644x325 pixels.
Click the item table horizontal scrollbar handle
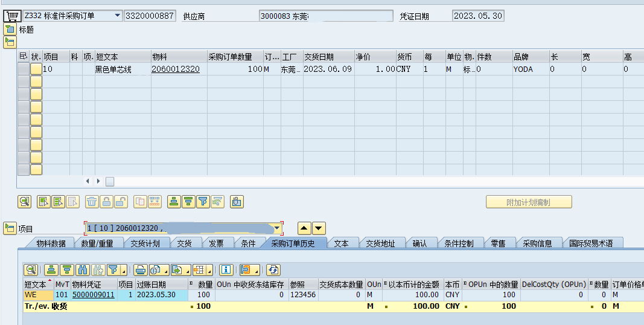[x=110, y=181]
